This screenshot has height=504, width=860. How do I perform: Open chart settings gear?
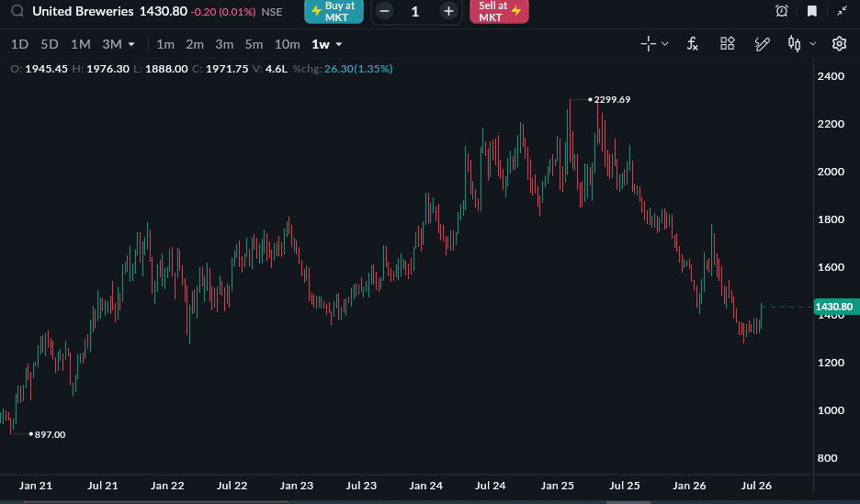tap(839, 44)
